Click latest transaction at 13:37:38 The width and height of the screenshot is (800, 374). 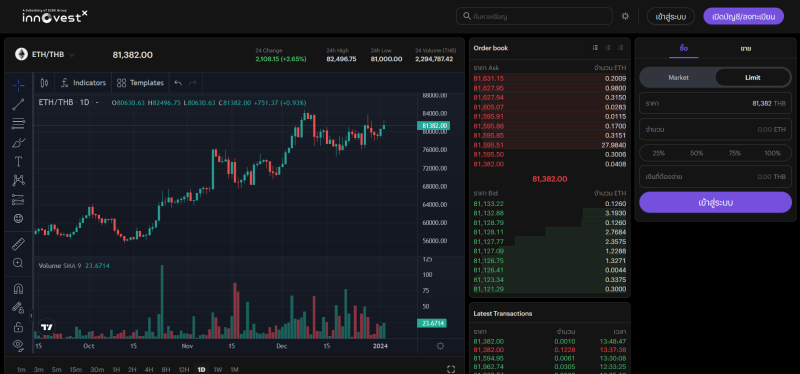(549, 350)
